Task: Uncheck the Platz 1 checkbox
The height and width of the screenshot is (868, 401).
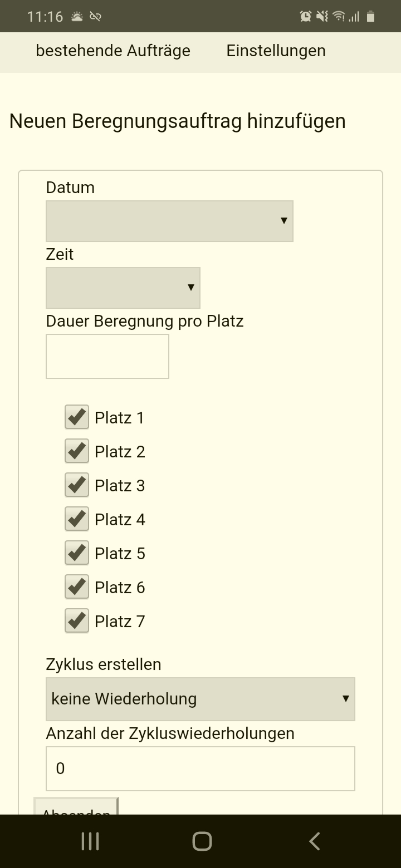Action: pyautogui.click(x=77, y=417)
